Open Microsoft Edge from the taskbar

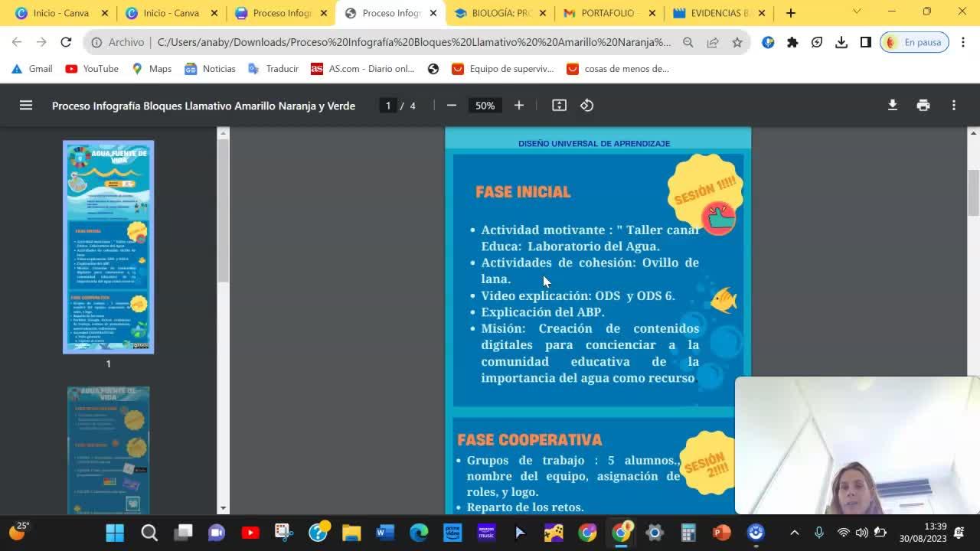[x=419, y=533]
